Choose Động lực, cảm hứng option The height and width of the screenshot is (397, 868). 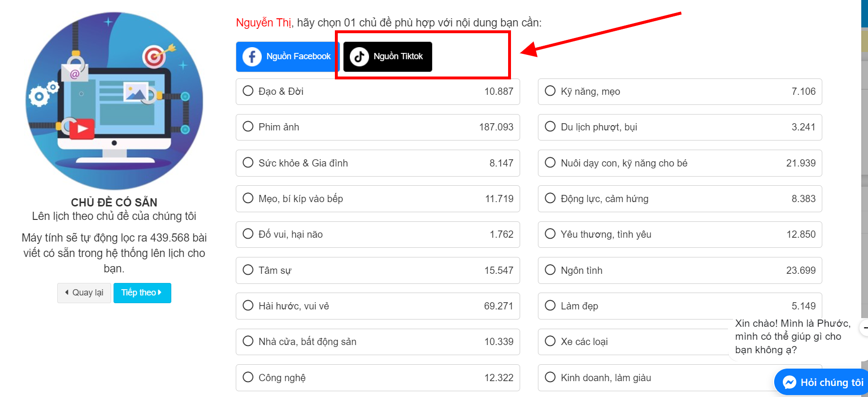click(x=550, y=198)
